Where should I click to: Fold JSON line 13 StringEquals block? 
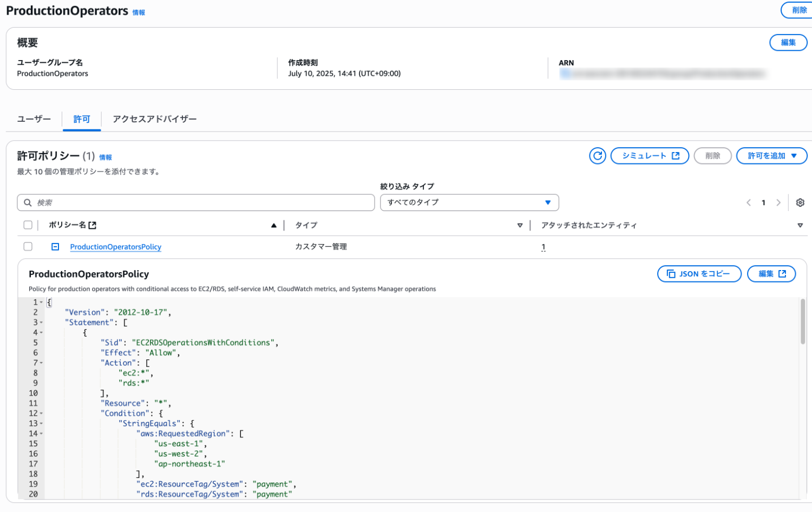(41, 424)
